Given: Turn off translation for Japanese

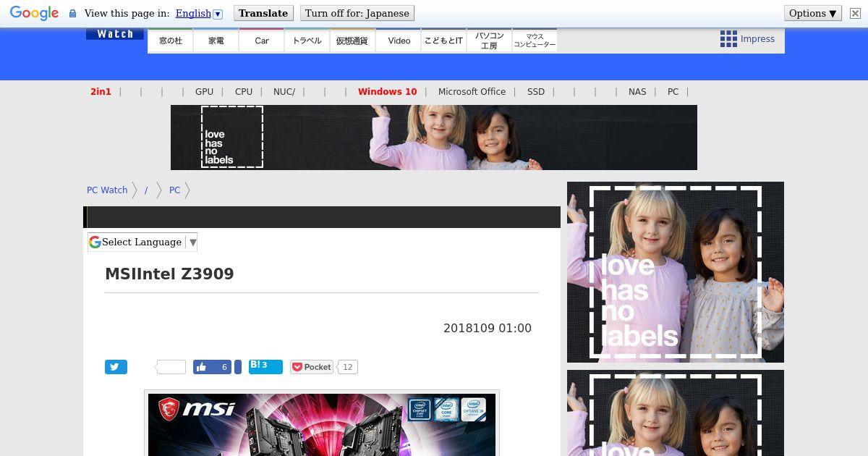Looking at the screenshot, I should click(357, 13).
